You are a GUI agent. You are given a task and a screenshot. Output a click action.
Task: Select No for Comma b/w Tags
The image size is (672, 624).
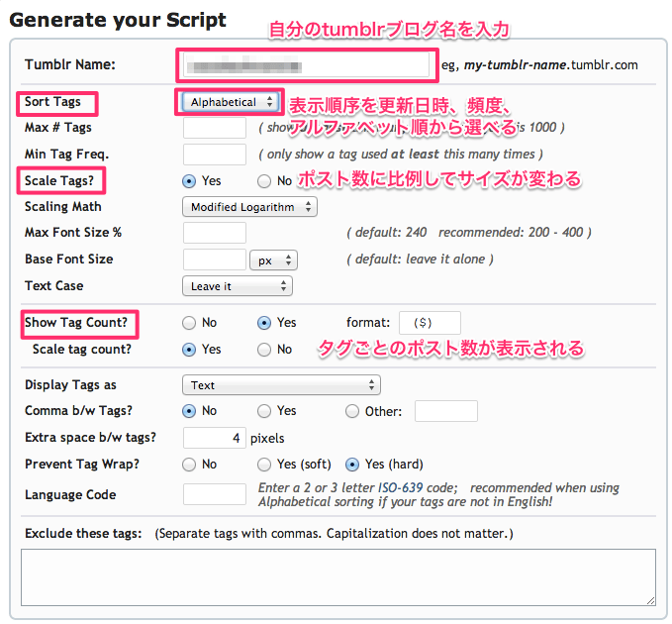point(189,411)
